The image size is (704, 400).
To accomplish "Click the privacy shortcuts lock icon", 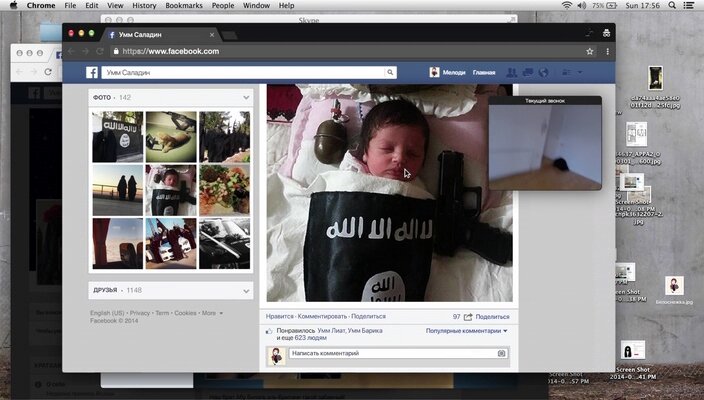I will point(568,72).
